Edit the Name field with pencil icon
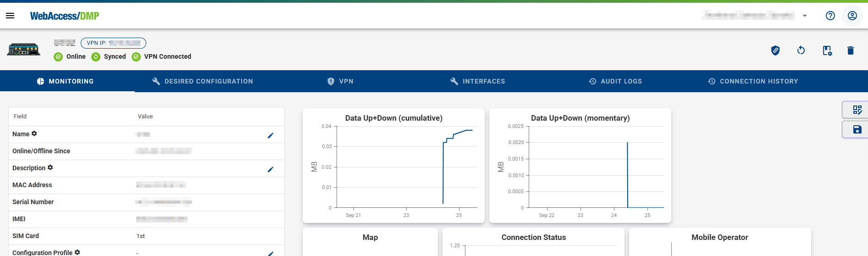This screenshot has width=868, height=256. coord(271,135)
